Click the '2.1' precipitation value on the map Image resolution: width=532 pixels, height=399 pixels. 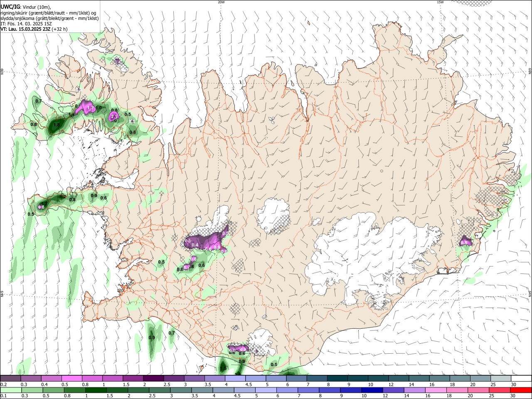pyautogui.click(x=114, y=117)
